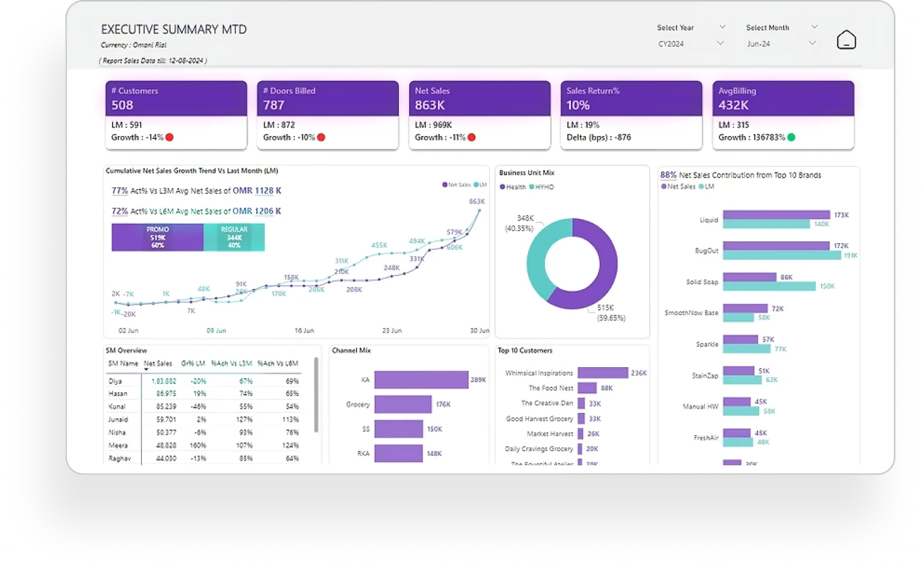
Task: Click red growth indicator on Doors Billed card
Action: pyautogui.click(x=321, y=137)
